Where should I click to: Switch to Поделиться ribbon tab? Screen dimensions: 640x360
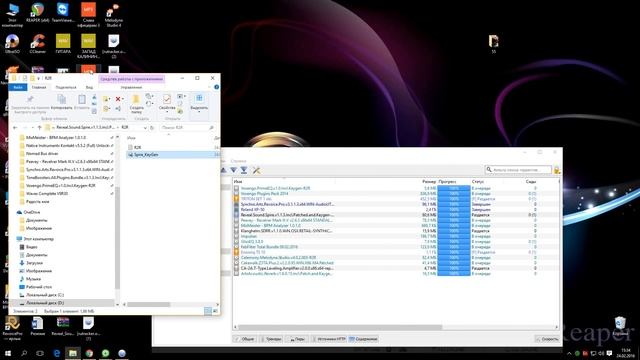coord(66,87)
